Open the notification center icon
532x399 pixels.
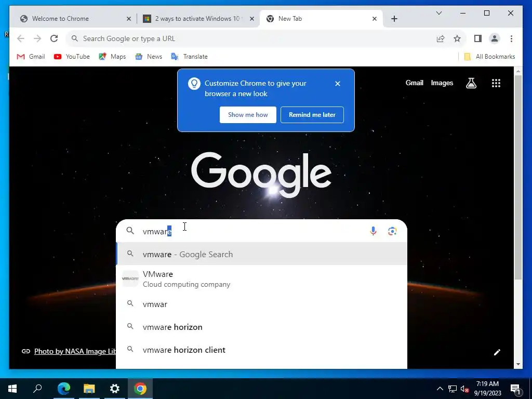pyautogui.click(x=515, y=389)
